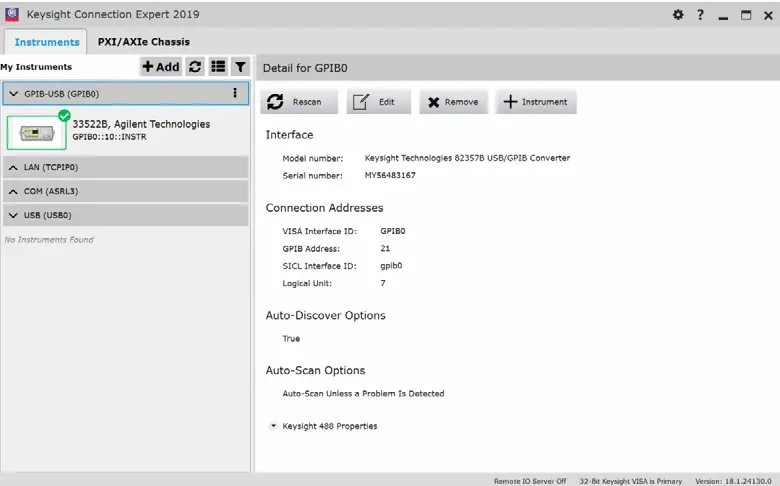Click VISA Interface ID value GPIB0
The height and width of the screenshot is (486, 780).
392,231
